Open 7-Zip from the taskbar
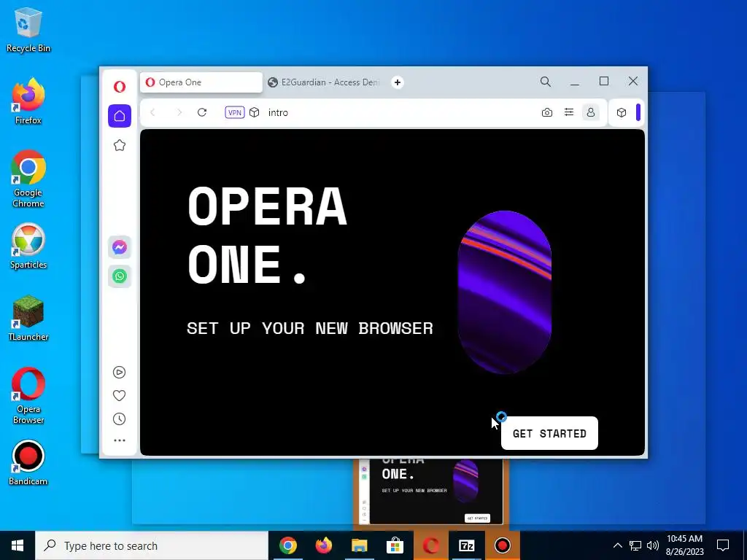The height and width of the screenshot is (560, 747). pyautogui.click(x=466, y=545)
